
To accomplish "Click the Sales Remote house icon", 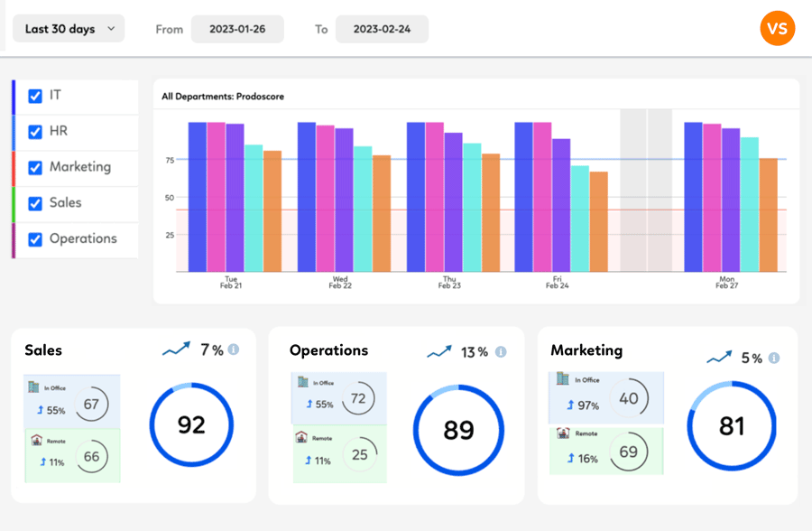I will [35, 441].
